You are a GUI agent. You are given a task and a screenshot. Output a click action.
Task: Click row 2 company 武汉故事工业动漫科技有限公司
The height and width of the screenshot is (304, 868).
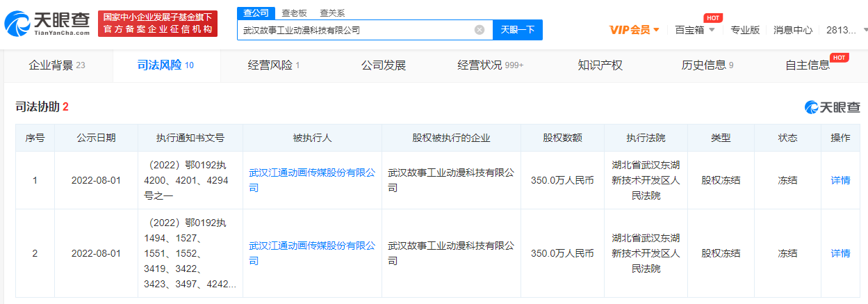[x=451, y=253]
